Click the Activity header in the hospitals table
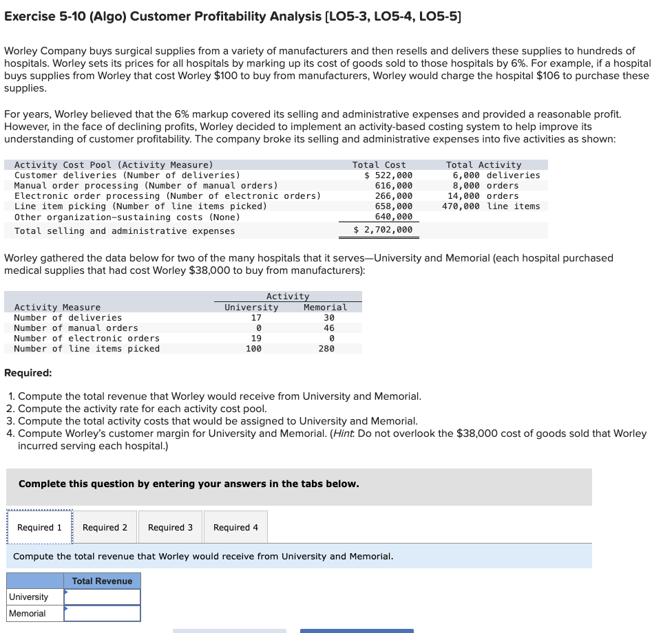672x633 pixels. 286,296
